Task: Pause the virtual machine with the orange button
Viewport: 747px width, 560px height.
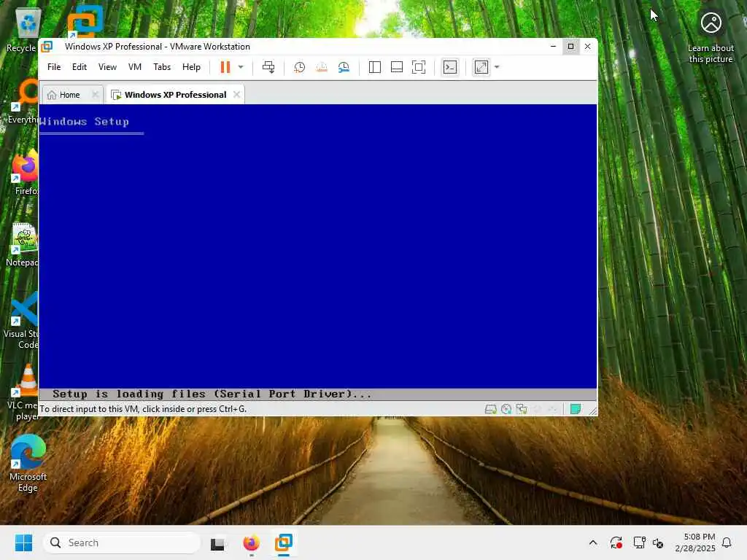Action: [225, 67]
